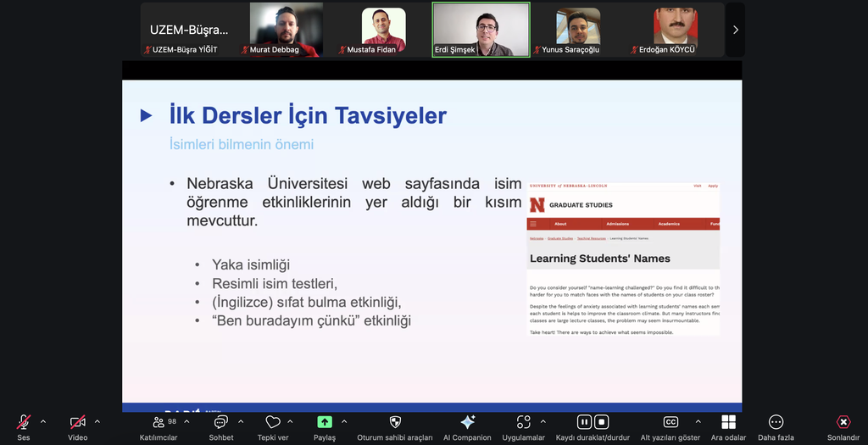Open Oturum sahibi araçları host tools
Screen dimensions: 868x445
[x=395, y=422]
